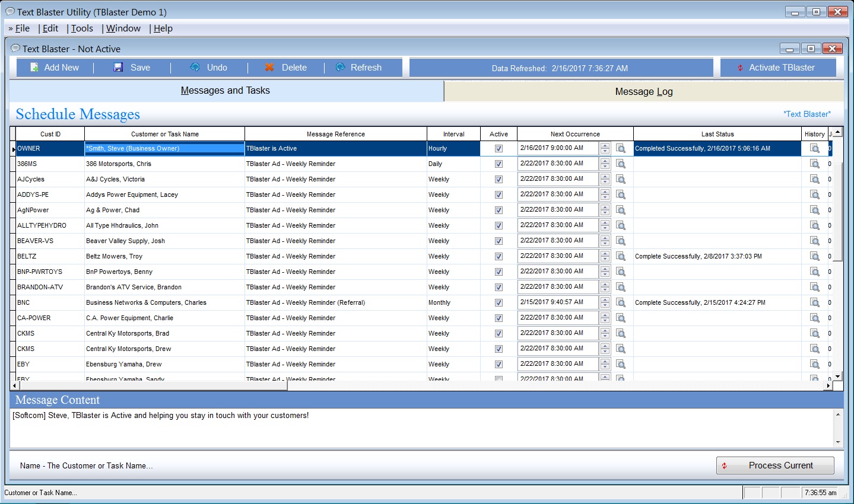This screenshot has height=504, width=854.
Task: Toggle the Active checkbox for A&J Cycles
Action: click(x=499, y=178)
